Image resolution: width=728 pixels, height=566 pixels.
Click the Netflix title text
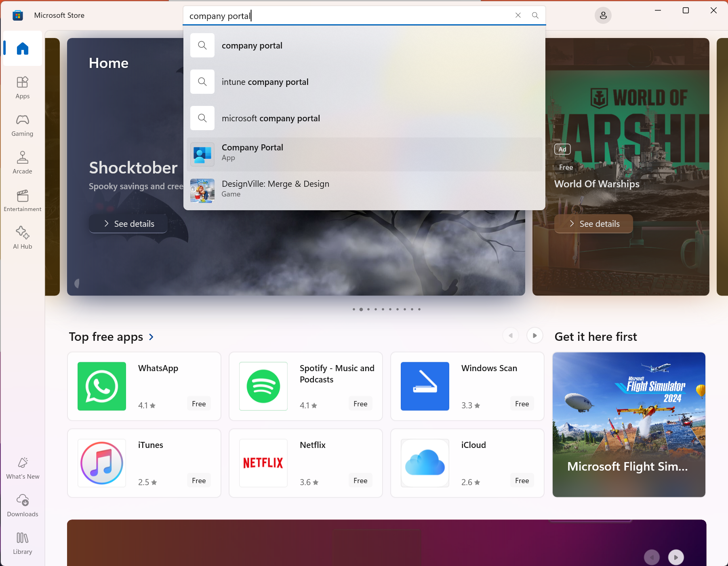[313, 445]
